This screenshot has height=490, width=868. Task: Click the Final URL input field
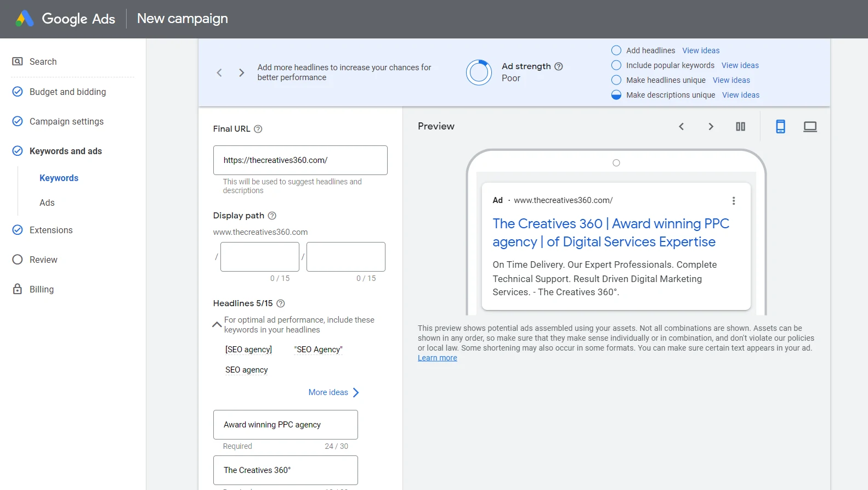(300, 160)
